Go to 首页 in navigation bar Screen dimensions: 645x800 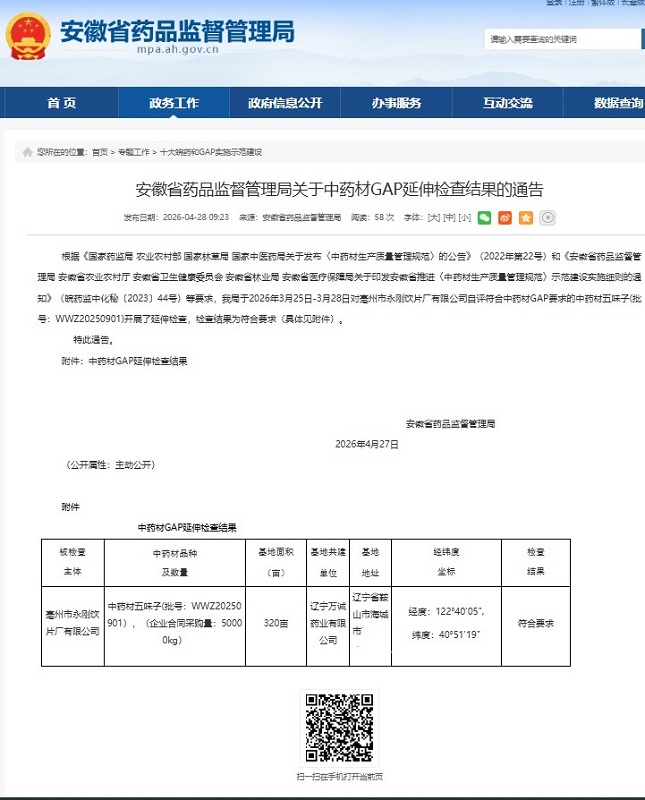(x=62, y=103)
